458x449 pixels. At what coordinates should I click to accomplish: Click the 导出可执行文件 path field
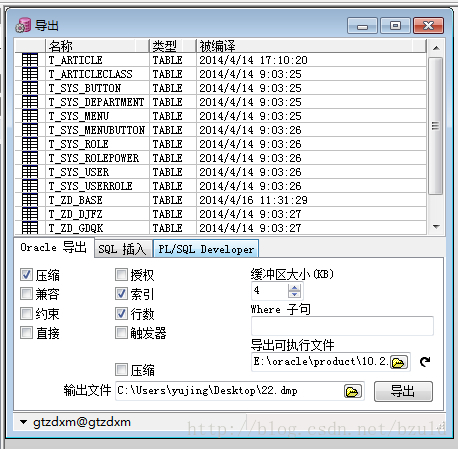321,362
